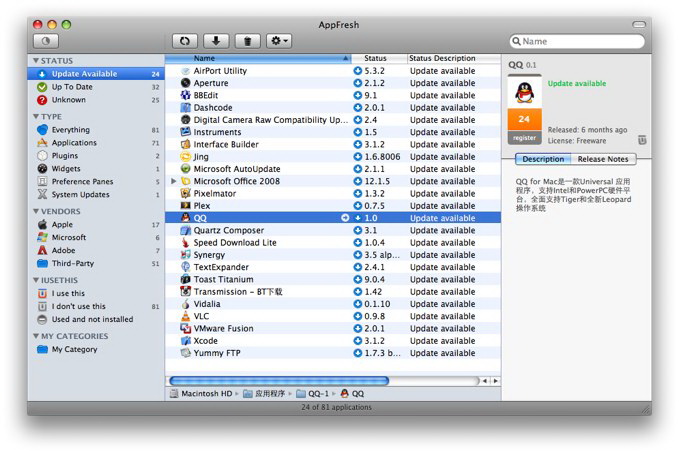Collapse the IUSETHIS sidebar section
This screenshot has width=679, height=453.
click(x=36, y=280)
